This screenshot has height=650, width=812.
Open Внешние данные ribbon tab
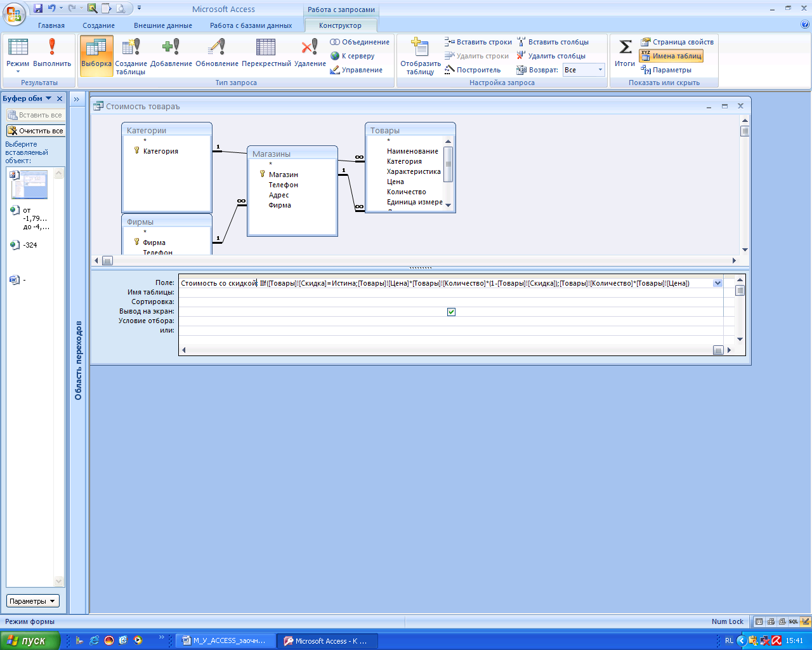[163, 25]
